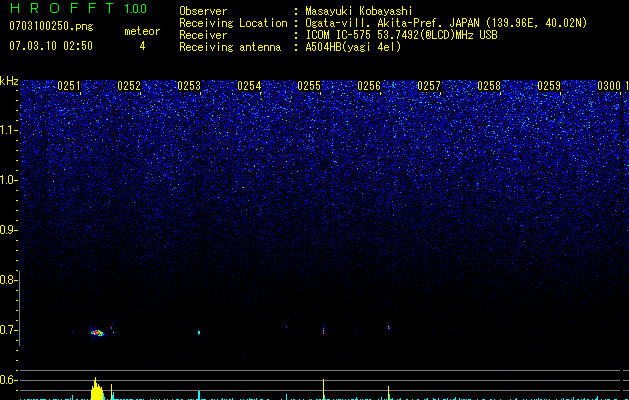Click the Receiver label

click(x=203, y=35)
